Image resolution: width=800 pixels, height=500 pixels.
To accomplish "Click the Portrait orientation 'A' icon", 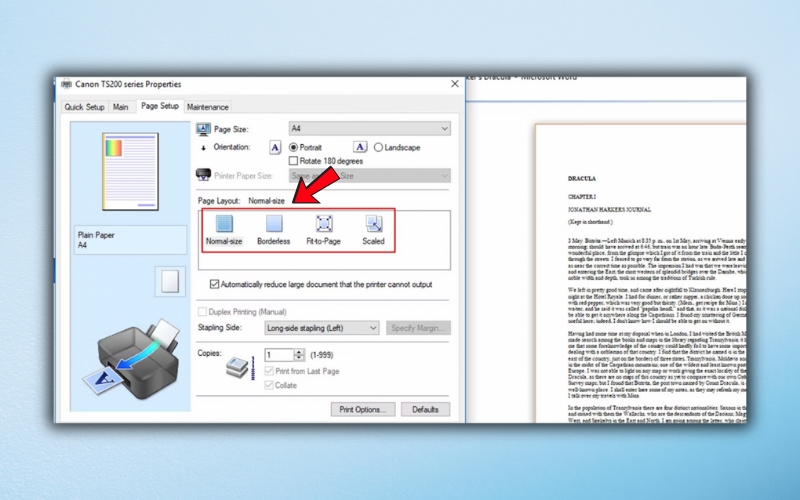I will (275, 147).
